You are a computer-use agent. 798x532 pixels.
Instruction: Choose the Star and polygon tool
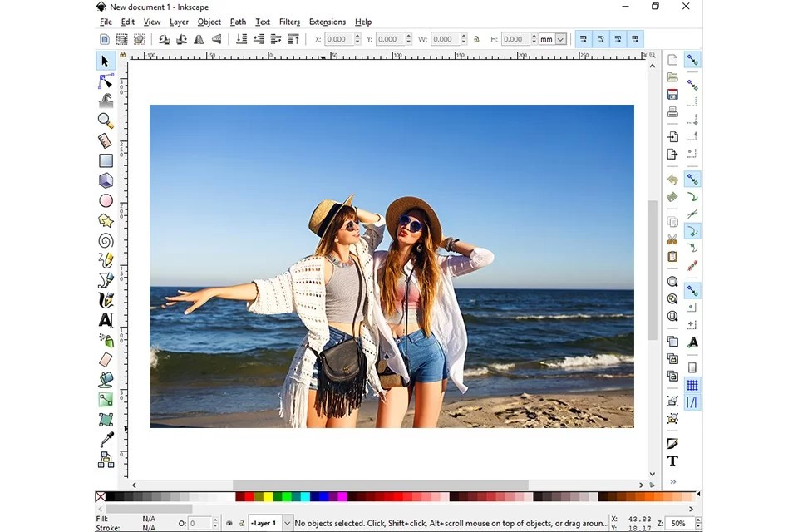tap(106, 221)
